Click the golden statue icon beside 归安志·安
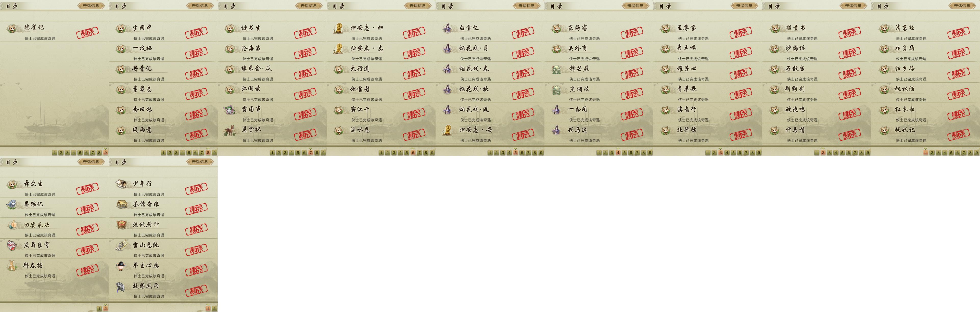Viewport: 980px width, 312px height. pos(448,130)
